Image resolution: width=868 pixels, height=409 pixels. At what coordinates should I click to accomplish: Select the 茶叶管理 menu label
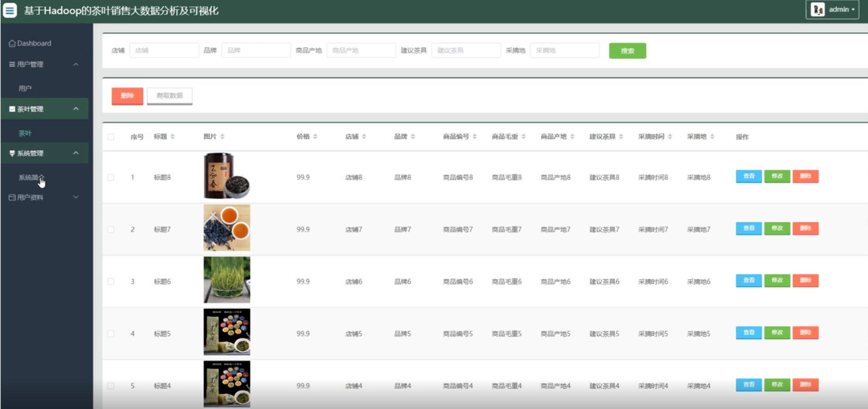pos(30,109)
